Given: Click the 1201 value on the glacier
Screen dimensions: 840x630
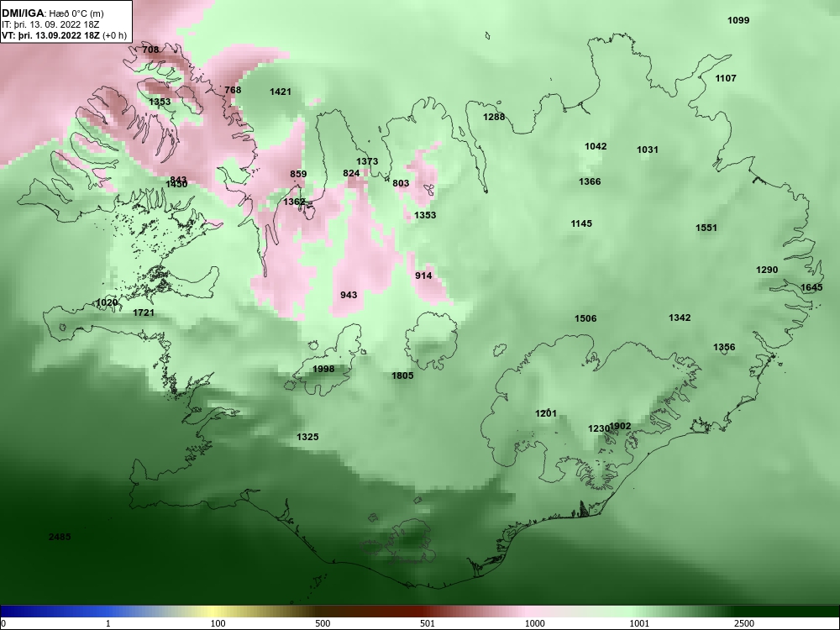Looking at the screenshot, I should coord(546,413).
